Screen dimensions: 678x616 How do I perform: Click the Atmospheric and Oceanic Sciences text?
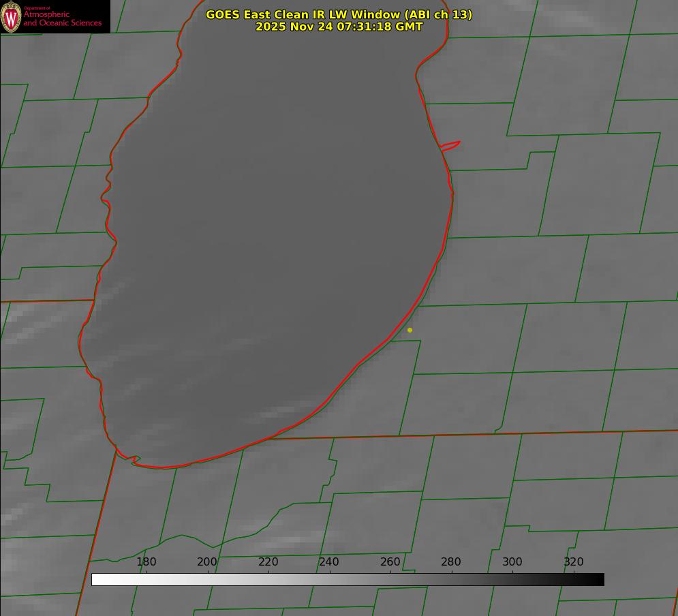[x=62, y=18]
